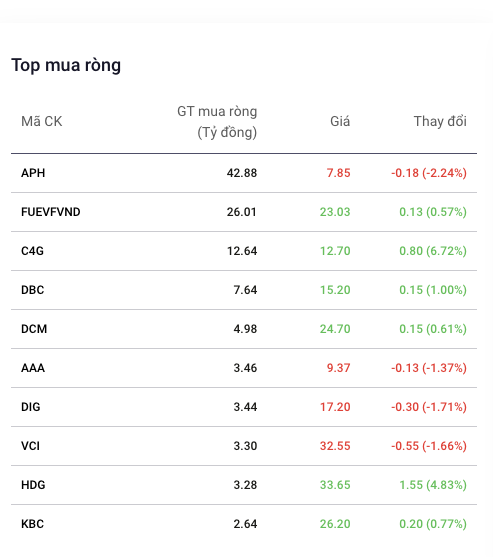
Task: Sort by Thay đổi column header
Action: [440, 121]
